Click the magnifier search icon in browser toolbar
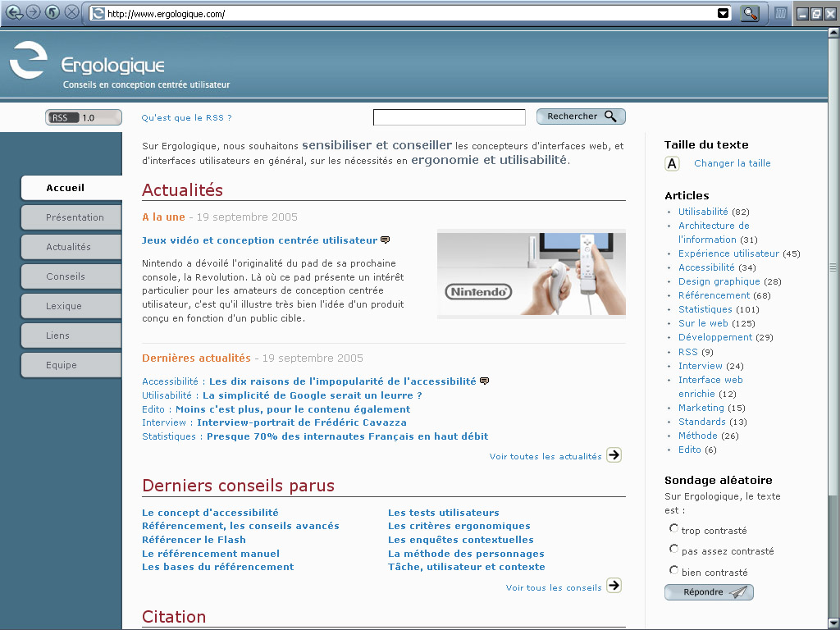Screen dimensions: 840x630 click(750, 13)
